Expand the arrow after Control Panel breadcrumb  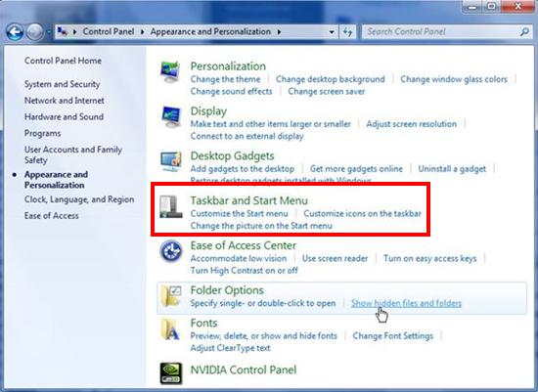(142, 32)
